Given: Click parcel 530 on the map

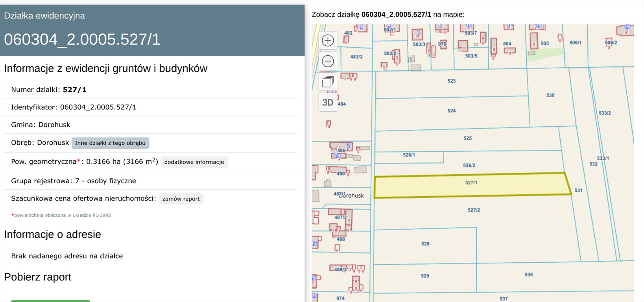Looking at the screenshot, I should tap(550, 98).
